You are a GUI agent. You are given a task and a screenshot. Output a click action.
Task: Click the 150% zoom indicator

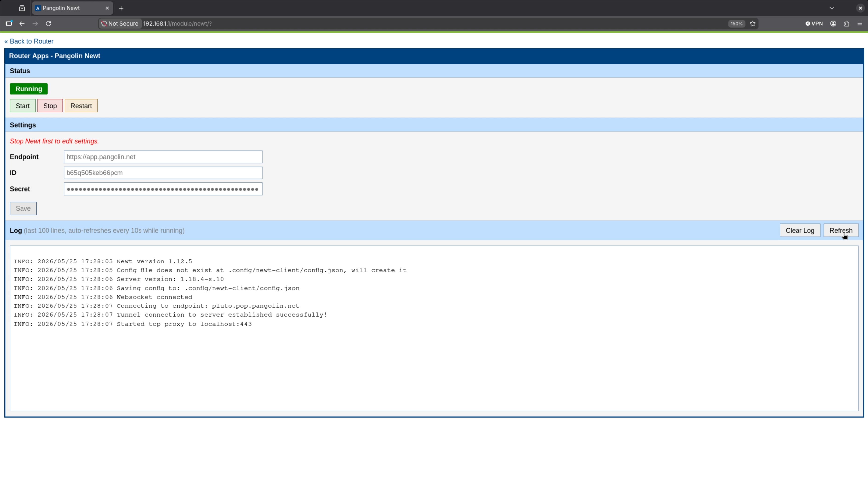736,23
